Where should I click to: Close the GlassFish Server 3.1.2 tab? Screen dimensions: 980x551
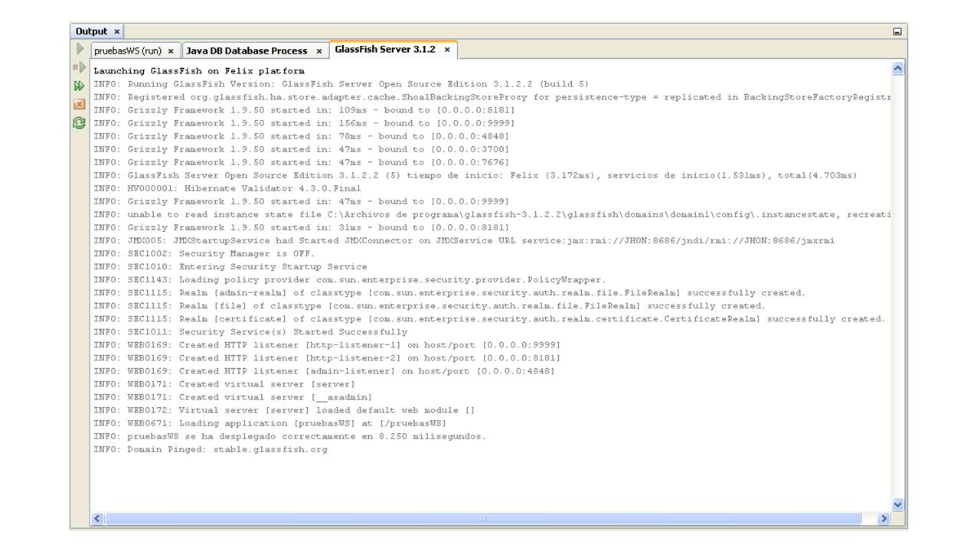(447, 50)
